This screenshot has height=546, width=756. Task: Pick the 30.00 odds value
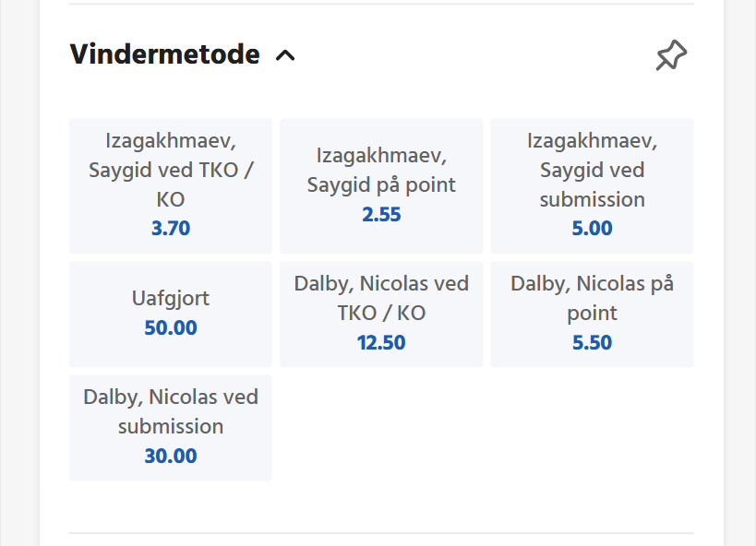click(x=171, y=457)
